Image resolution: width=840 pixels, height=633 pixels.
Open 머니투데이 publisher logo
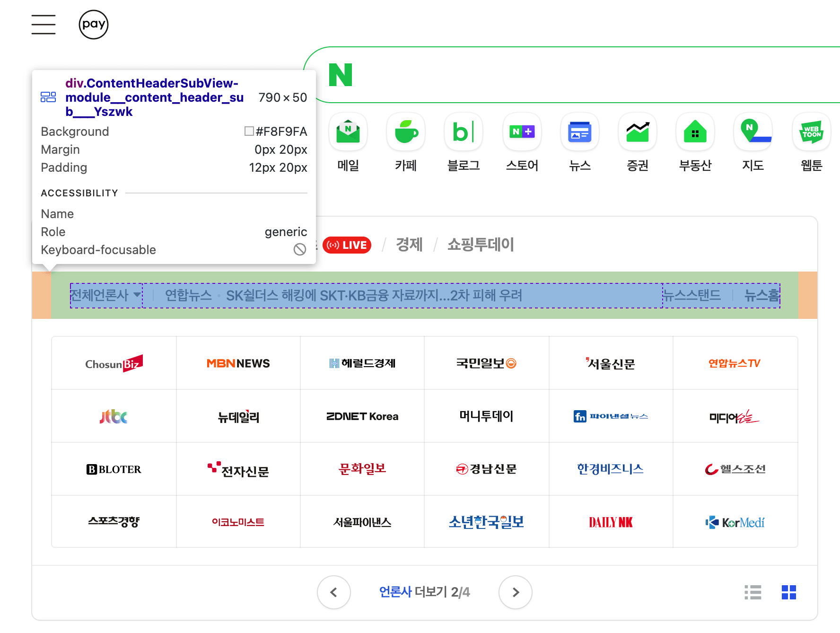click(x=486, y=416)
